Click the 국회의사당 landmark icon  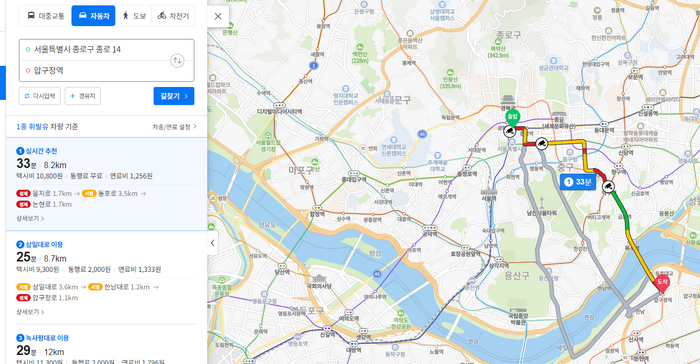(x=319, y=279)
